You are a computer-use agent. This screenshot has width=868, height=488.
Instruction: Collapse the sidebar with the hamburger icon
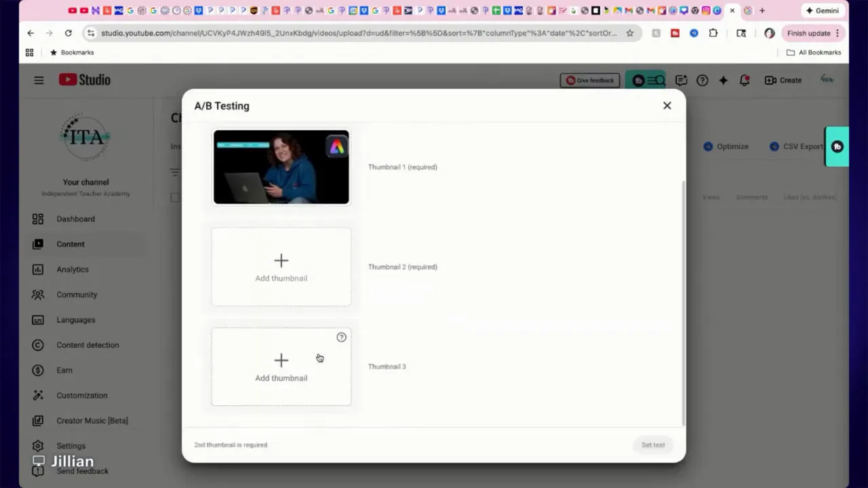(39, 80)
